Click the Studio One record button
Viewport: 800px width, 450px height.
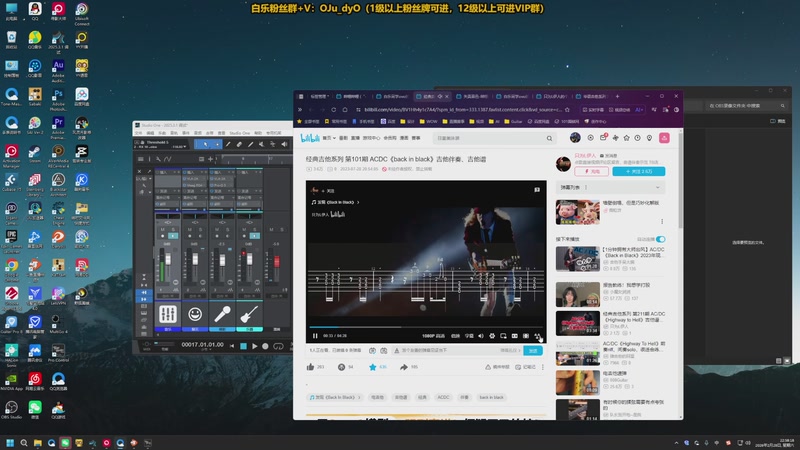tap(265, 346)
